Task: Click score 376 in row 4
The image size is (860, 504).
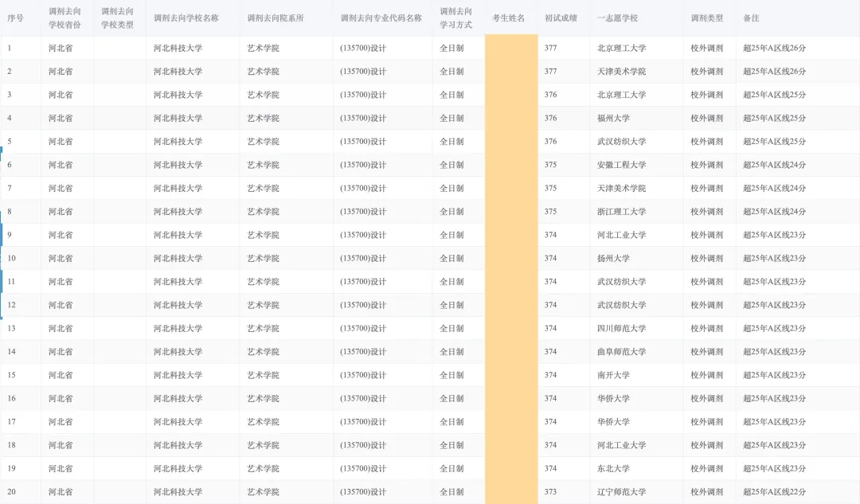Action: pos(551,118)
